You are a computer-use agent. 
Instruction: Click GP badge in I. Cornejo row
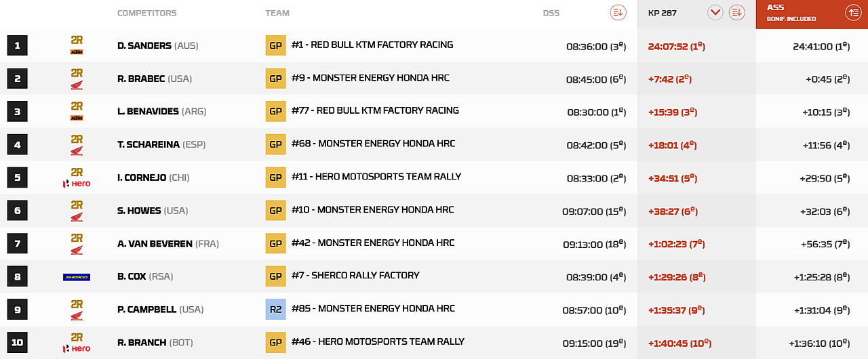pos(275,177)
